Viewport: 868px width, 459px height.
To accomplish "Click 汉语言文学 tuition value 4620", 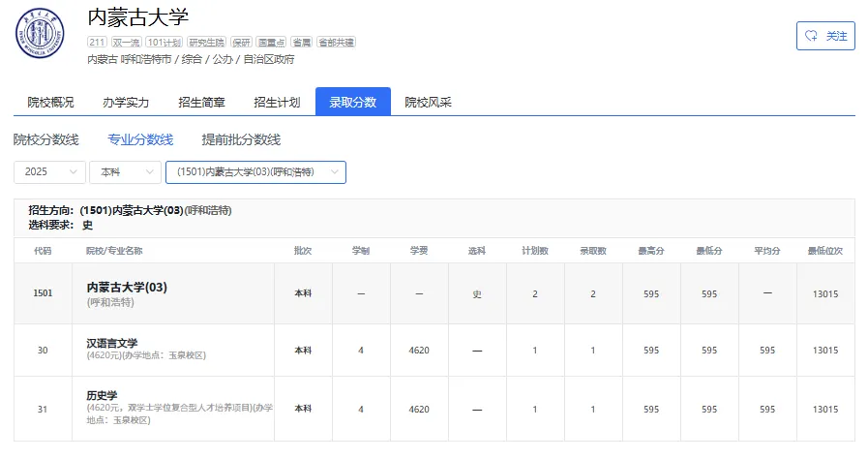I will pyautogui.click(x=419, y=350).
